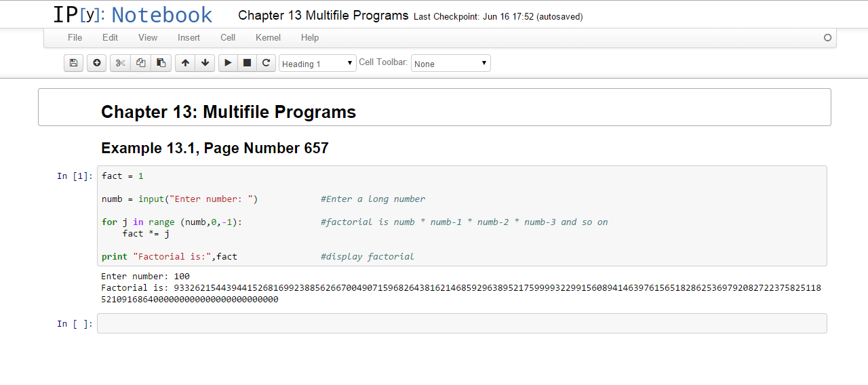
Task: Copy selected cell using toolbar icon
Action: [x=140, y=63]
